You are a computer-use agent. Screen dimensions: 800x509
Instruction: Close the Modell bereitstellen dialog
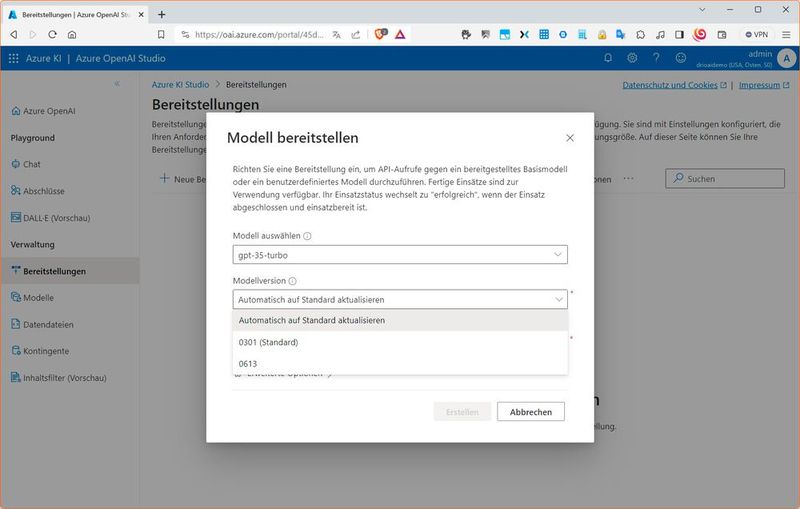pyautogui.click(x=570, y=138)
